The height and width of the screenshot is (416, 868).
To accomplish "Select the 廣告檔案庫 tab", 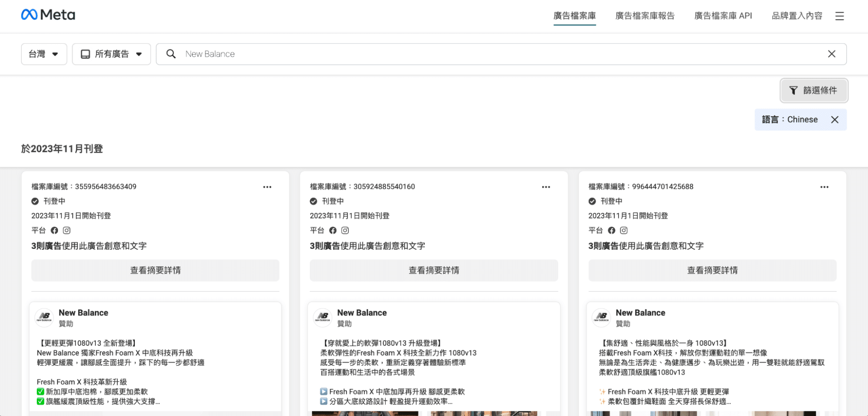I will pos(575,16).
